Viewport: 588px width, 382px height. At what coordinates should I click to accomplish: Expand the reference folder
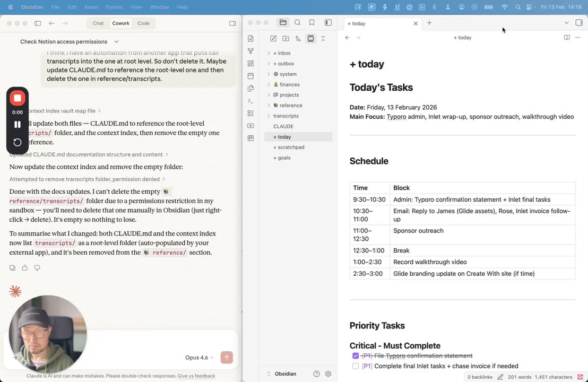269,106
